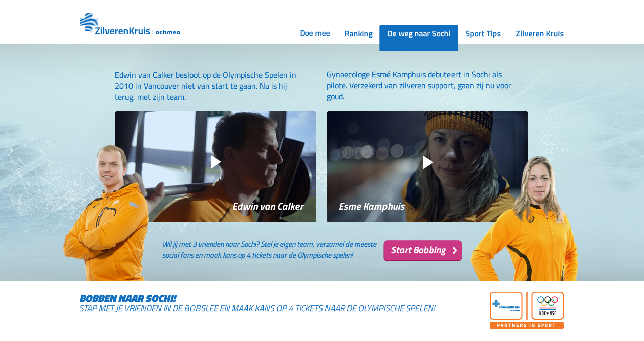The image size is (644, 341).
Task: Click the female athlete in orange jacket
Action: pos(524,218)
